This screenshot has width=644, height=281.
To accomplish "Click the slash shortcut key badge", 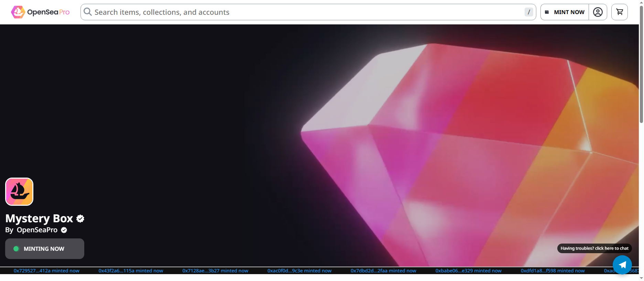I will [529, 12].
